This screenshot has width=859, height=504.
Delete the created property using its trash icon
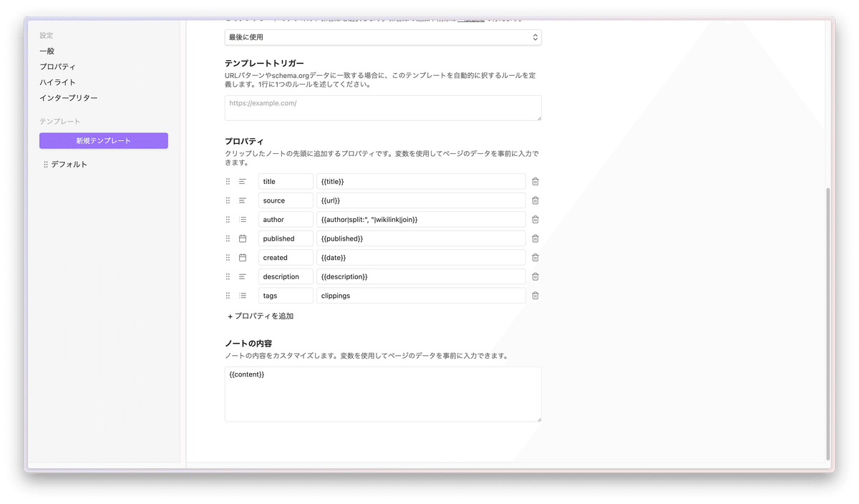(535, 257)
